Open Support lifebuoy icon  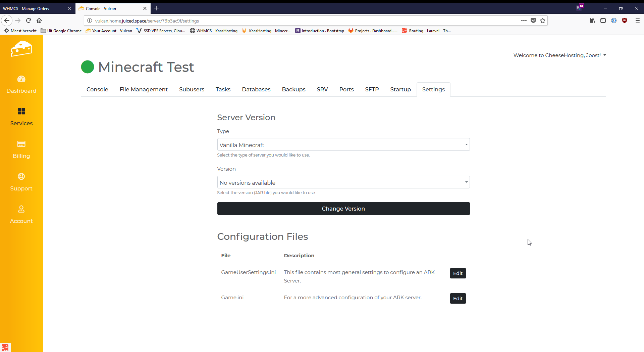21,176
